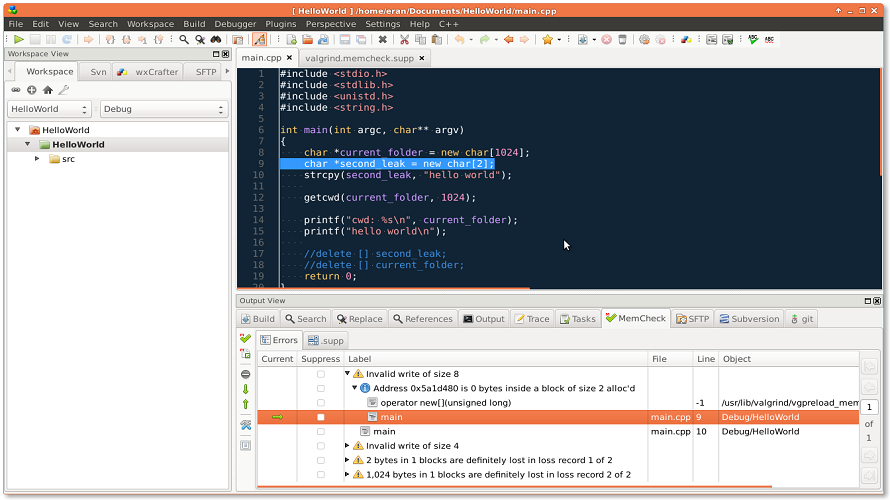Click the home icon in Workspace View
Image resolution: width=890 pixels, height=500 pixels.
pos(47,90)
